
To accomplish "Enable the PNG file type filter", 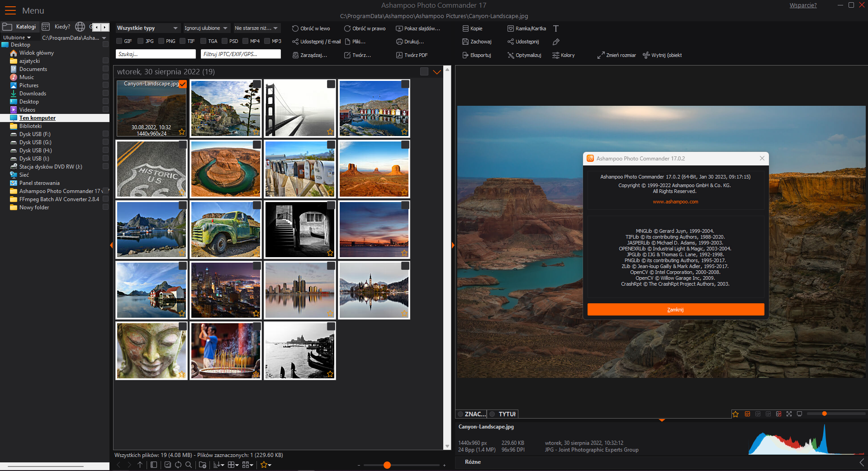I will 161,41.
